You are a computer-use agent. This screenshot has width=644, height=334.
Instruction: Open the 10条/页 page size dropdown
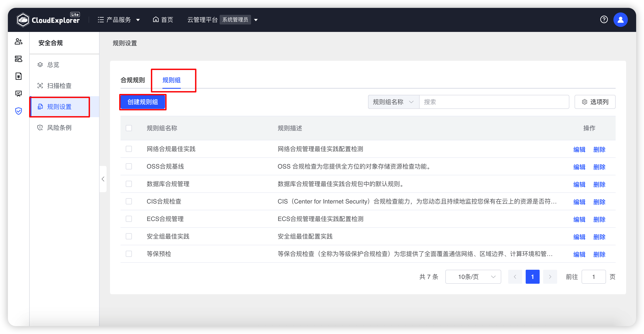coord(473,277)
